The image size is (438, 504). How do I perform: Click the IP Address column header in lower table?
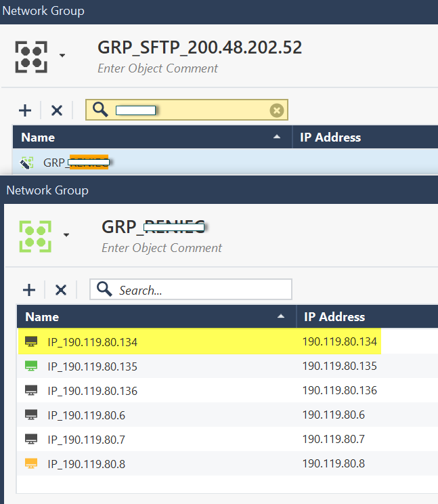tap(334, 316)
